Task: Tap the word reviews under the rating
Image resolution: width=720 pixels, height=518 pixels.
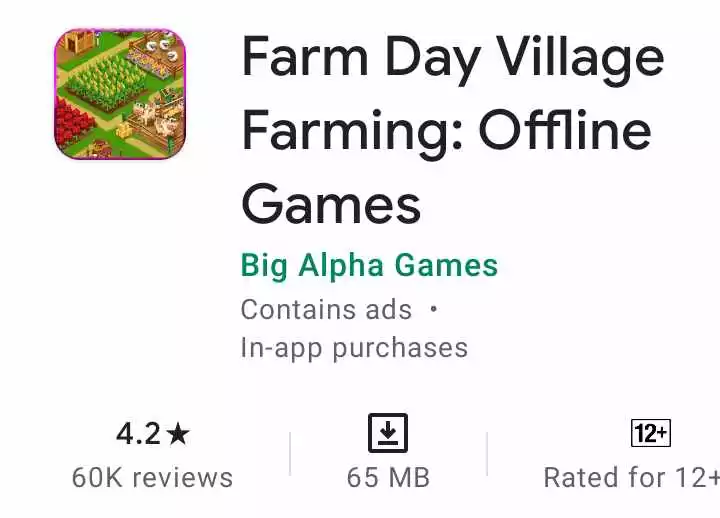Action: pyautogui.click(x=182, y=478)
